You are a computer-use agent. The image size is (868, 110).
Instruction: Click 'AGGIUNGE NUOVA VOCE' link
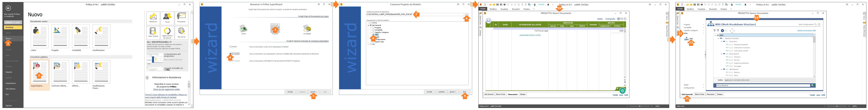(x=530, y=35)
